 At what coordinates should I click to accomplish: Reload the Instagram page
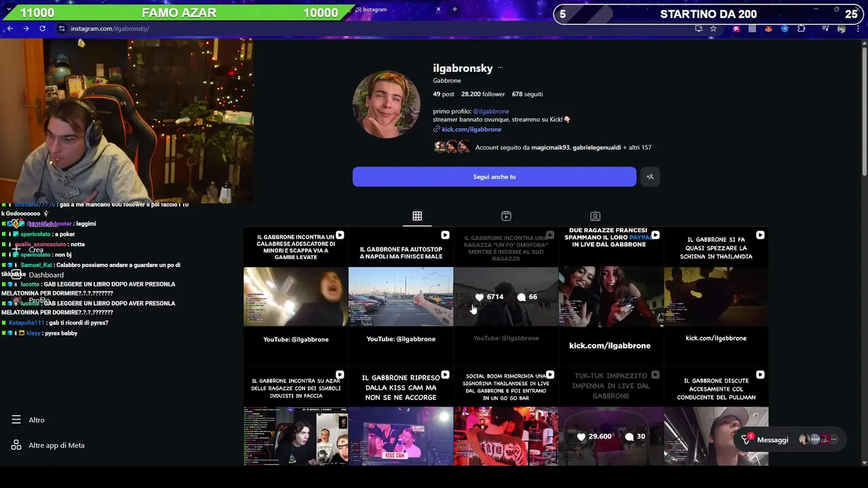[x=42, y=28]
